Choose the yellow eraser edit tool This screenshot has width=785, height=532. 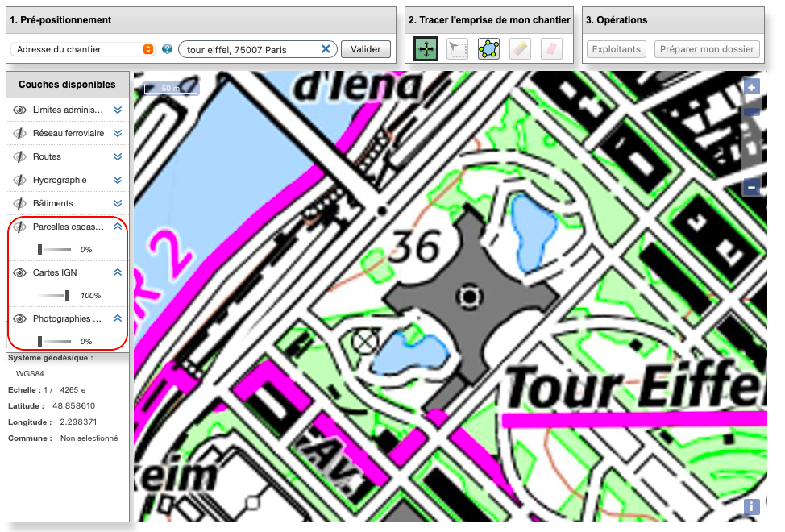pos(520,49)
